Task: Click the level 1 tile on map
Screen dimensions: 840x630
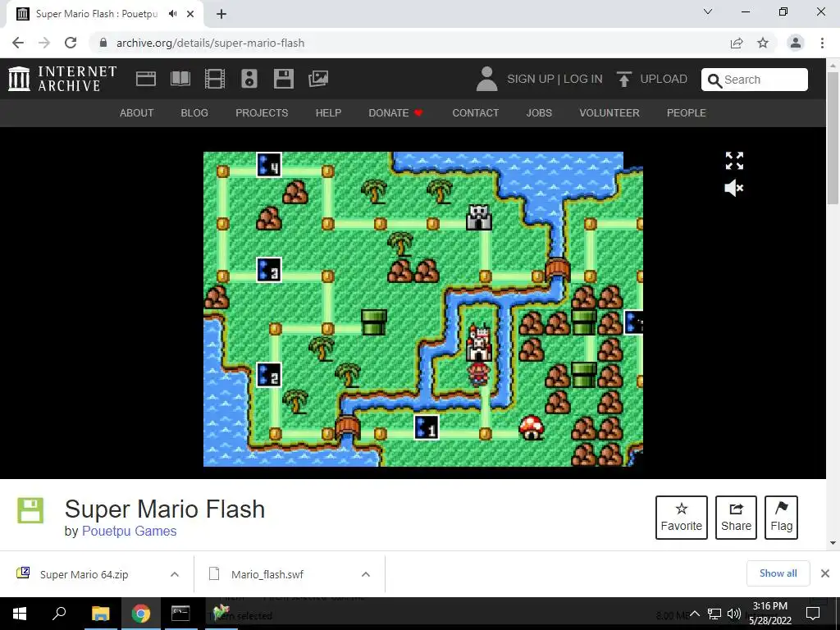Action: coord(427,427)
